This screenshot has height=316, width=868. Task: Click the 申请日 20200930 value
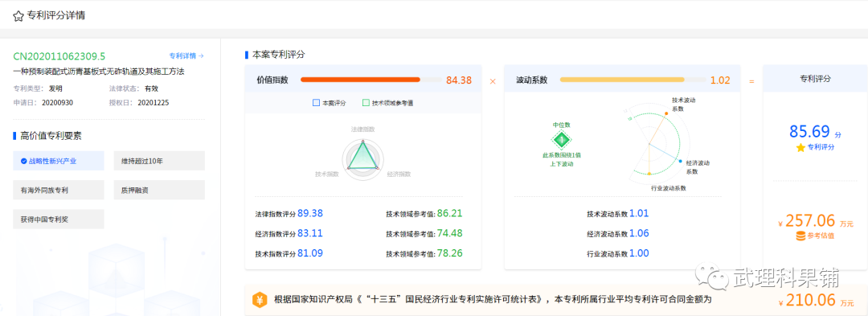pos(58,103)
